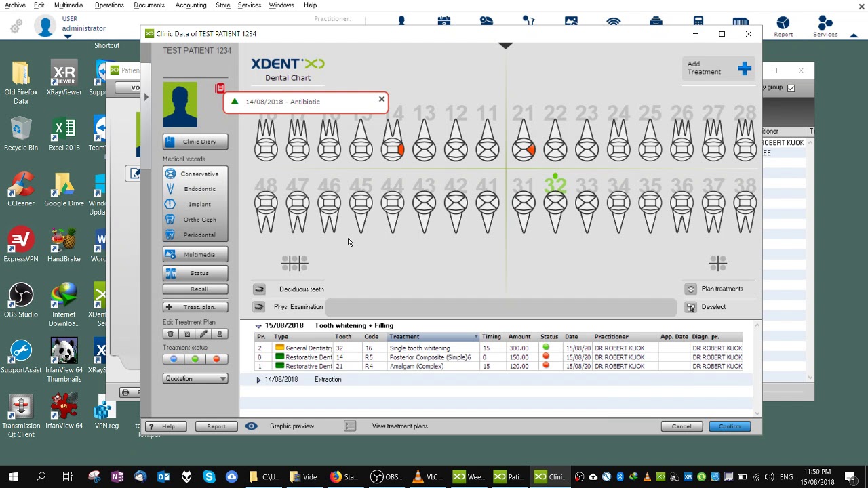The width and height of the screenshot is (868, 488).
Task: Close the 14/08/2018 Antibiotic alert
Action: (382, 100)
